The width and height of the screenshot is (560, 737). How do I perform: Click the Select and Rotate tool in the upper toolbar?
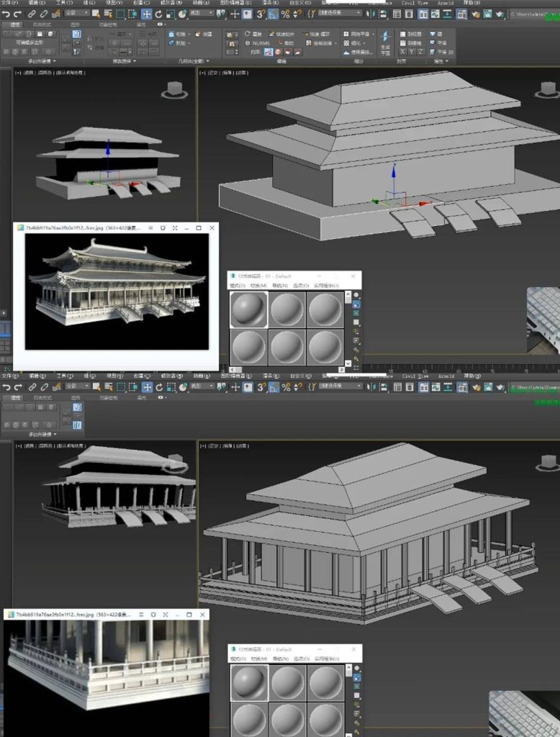pos(160,14)
